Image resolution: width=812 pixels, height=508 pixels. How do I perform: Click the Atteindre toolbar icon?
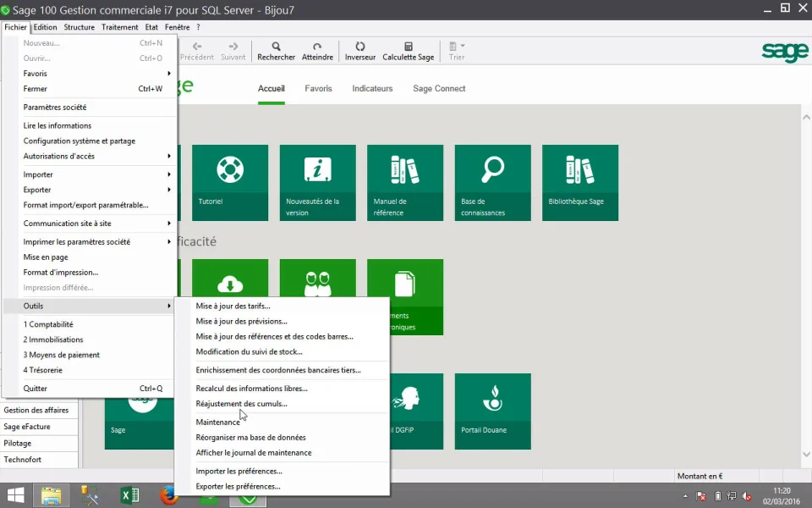coord(317,47)
